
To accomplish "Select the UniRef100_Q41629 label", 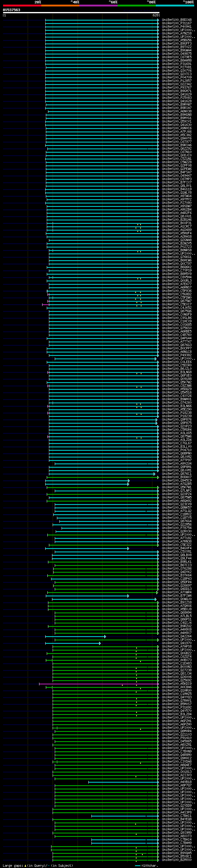I will 177,94.
